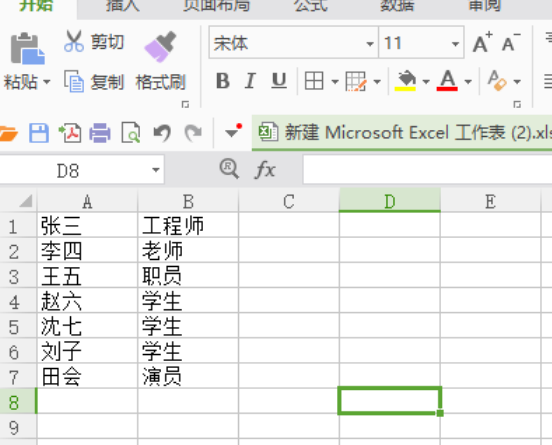
Task: Click the draw border table icon
Action: click(x=356, y=81)
